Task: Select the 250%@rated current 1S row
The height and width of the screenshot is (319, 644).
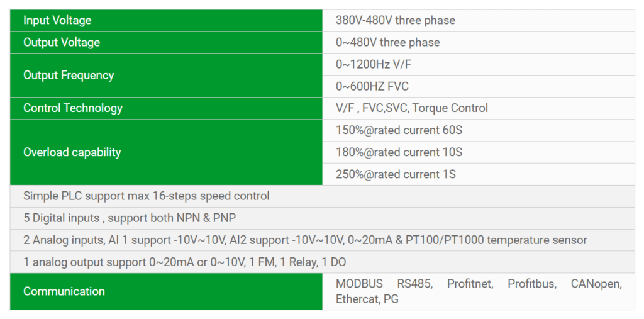Action: coord(396,174)
